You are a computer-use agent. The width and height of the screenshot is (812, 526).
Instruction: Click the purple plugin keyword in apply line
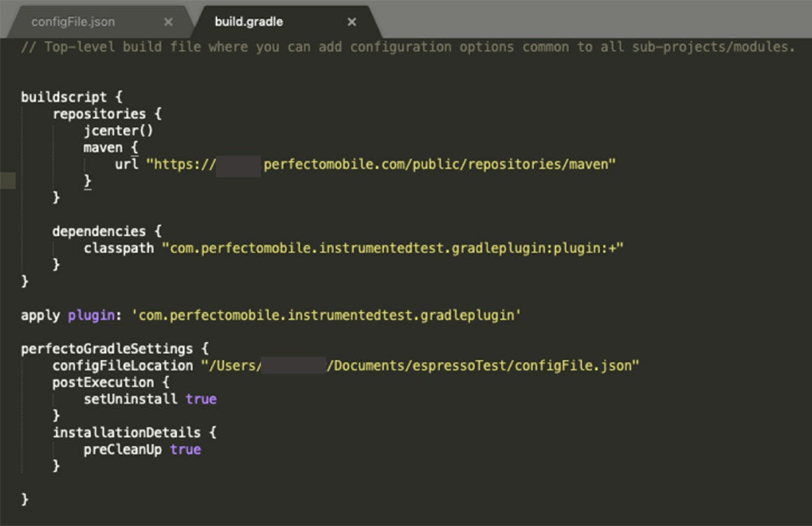point(91,315)
